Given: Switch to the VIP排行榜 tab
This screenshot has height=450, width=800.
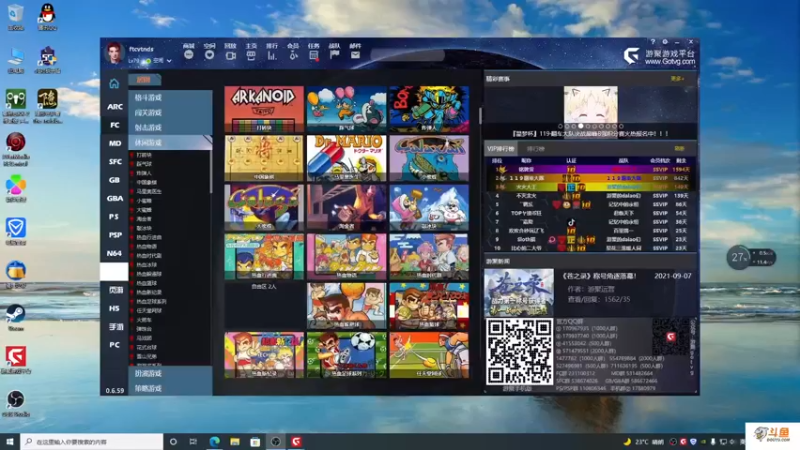Looking at the screenshot, I should [500, 149].
